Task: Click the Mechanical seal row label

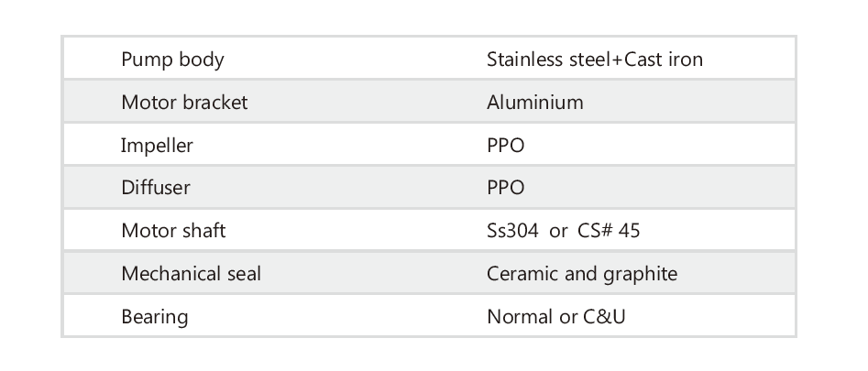Action: click(191, 274)
